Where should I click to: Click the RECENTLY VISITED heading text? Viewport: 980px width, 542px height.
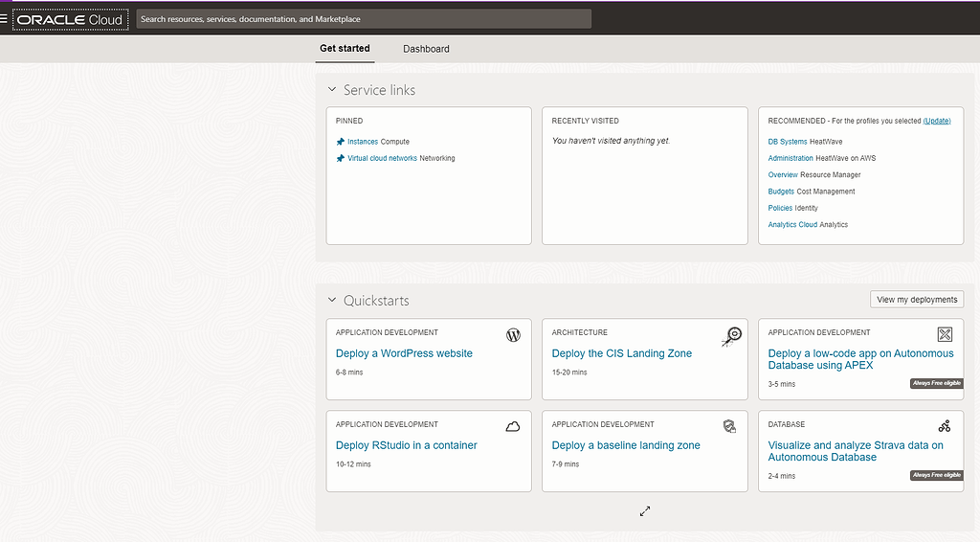pos(585,121)
